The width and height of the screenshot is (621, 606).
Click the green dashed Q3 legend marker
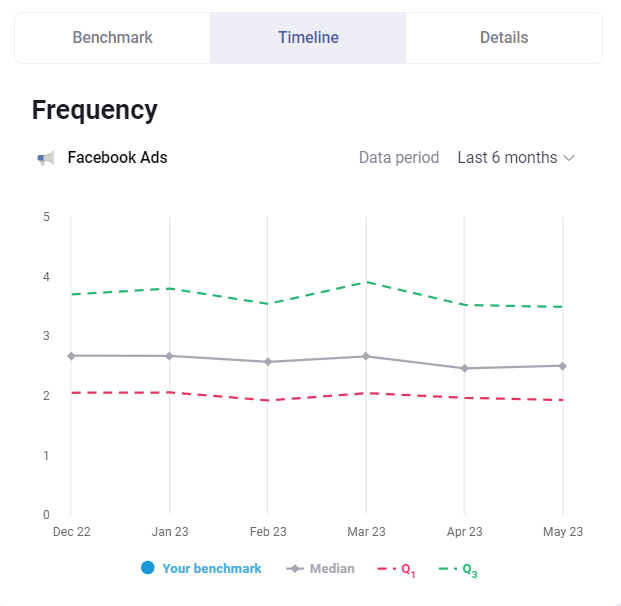pyautogui.click(x=446, y=568)
